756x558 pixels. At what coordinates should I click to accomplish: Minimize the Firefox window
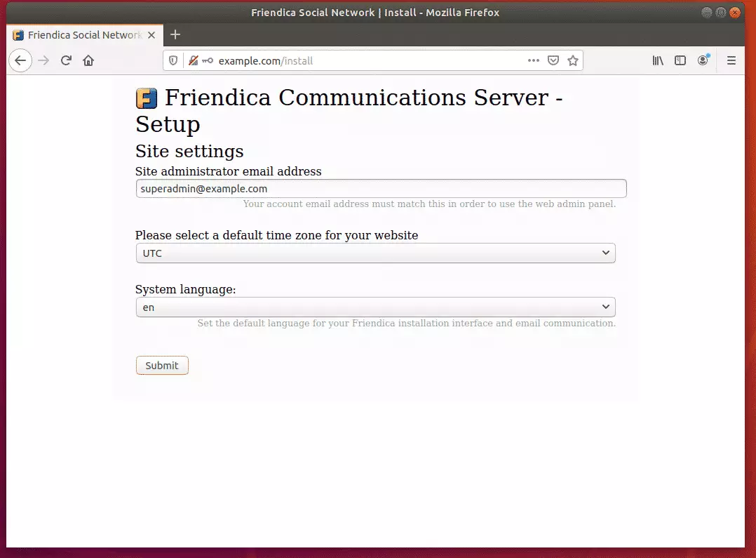[x=706, y=13]
